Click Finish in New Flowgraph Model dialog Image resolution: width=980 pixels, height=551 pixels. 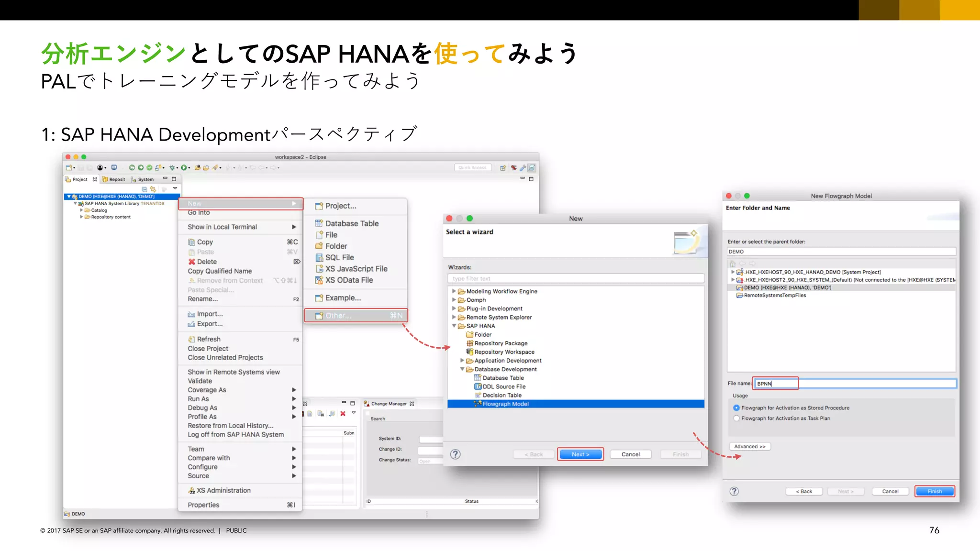click(935, 491)
